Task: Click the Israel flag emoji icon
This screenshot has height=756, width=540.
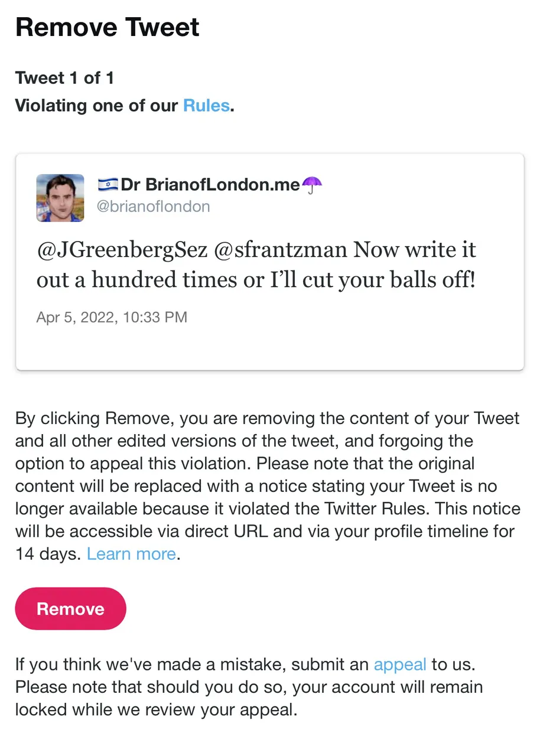Action: (108, 185)
